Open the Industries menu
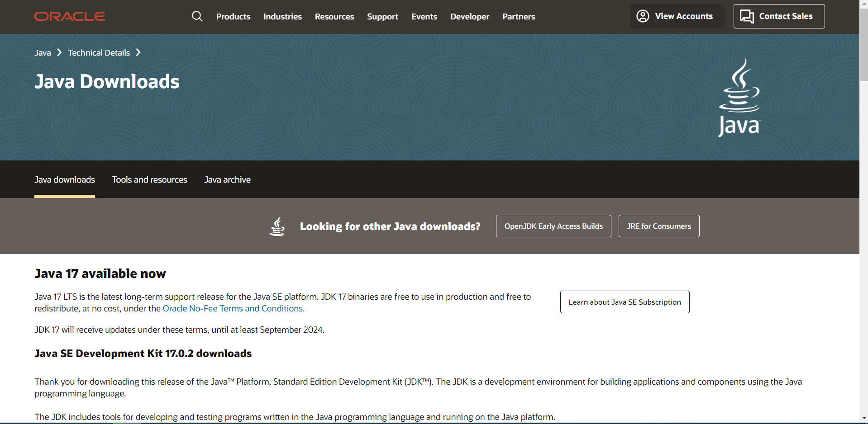The image size is (868, 424). tap(282, 16)
